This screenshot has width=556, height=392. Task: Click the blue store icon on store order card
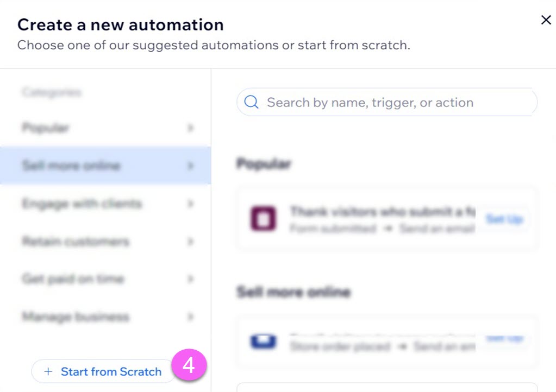pyautogui.click(x=263, y=342)
